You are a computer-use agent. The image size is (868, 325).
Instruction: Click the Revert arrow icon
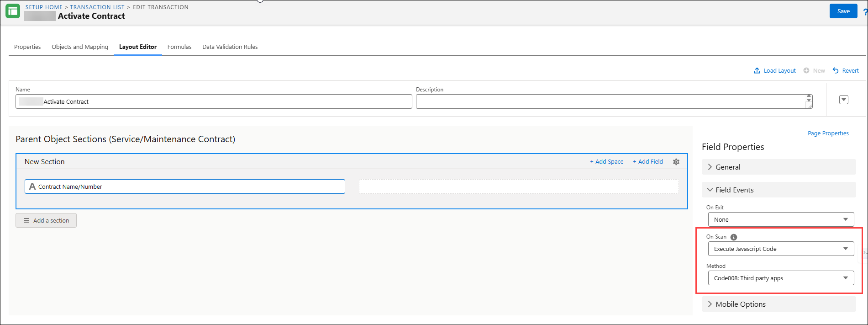[836, 70]
